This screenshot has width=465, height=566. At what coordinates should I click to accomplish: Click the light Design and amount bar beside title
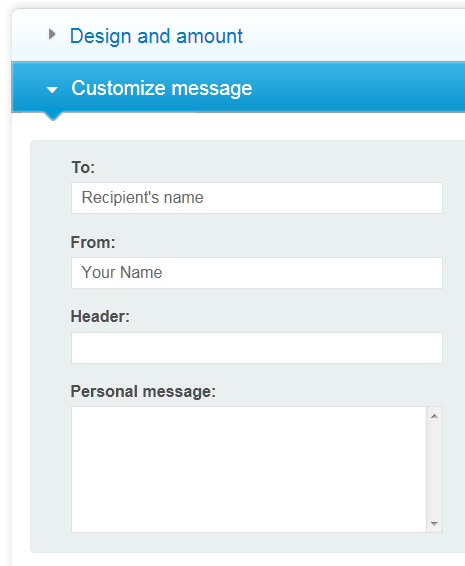pos(354,35)
